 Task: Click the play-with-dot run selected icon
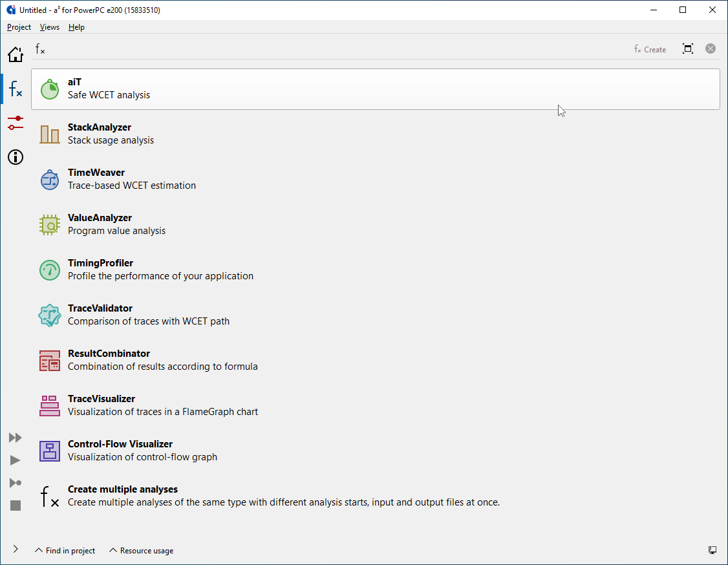16,483
